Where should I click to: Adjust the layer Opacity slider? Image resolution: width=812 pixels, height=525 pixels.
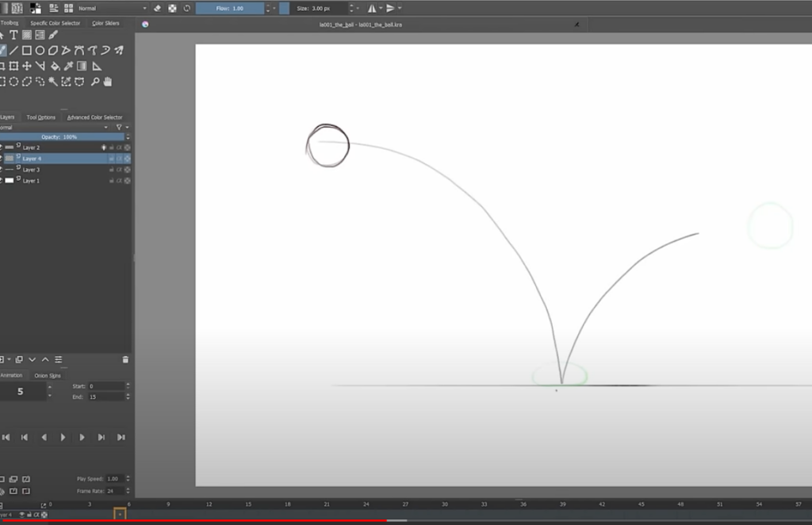pyautogui.click(x=59, y=137)
